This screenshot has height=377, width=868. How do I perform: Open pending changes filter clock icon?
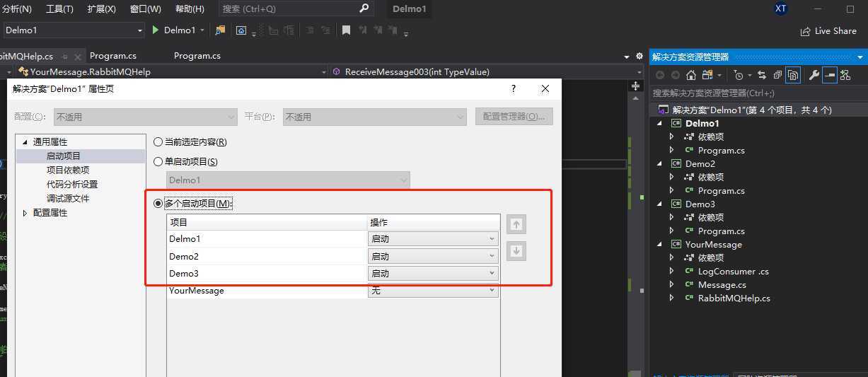(739, 75)
